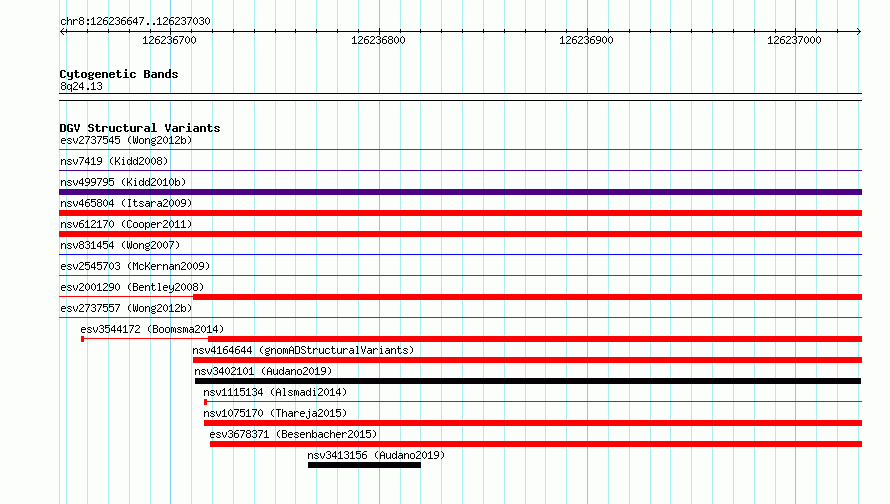The image size is (890, 504).
Task: Click the black nsv3402101 variant bar
Action: coord(528,381)
